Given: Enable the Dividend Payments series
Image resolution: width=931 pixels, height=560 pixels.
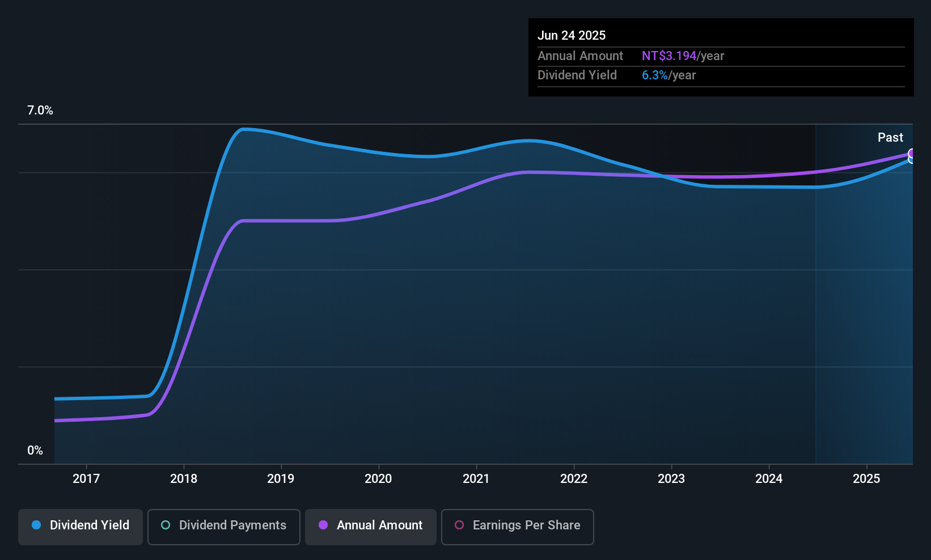Looking at the screenshot, I should [223, 525].
